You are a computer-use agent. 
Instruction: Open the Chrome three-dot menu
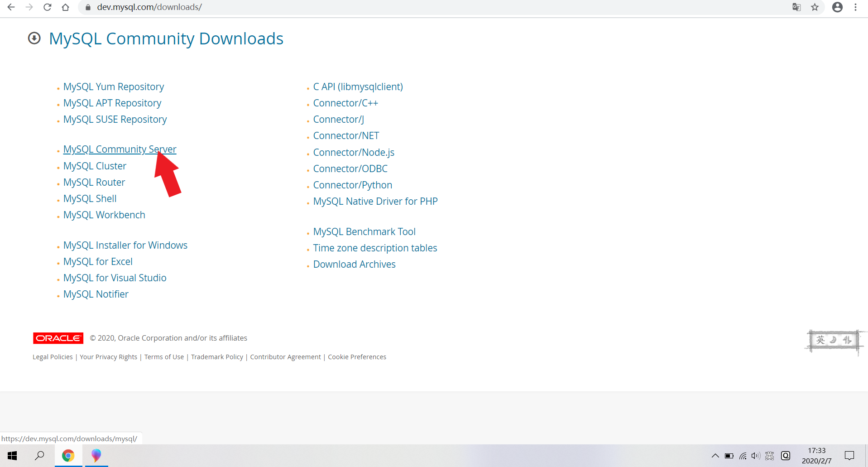[x=856, y=7]
